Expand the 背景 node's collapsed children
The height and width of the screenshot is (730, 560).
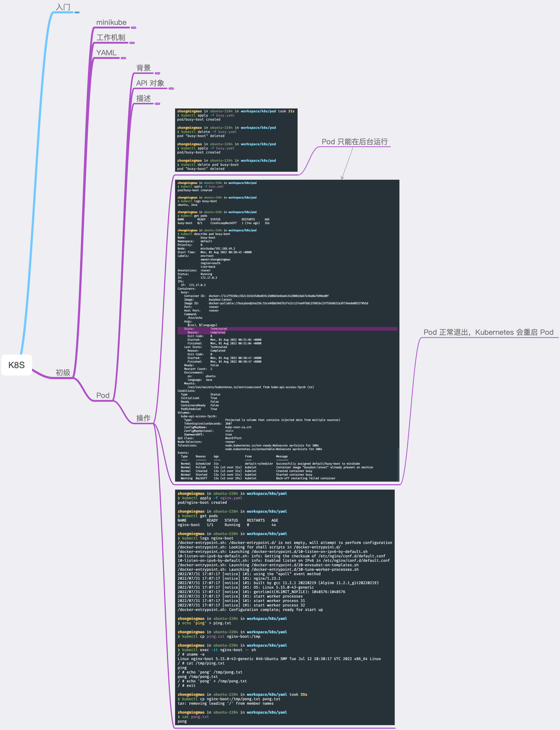pos(157,73)
